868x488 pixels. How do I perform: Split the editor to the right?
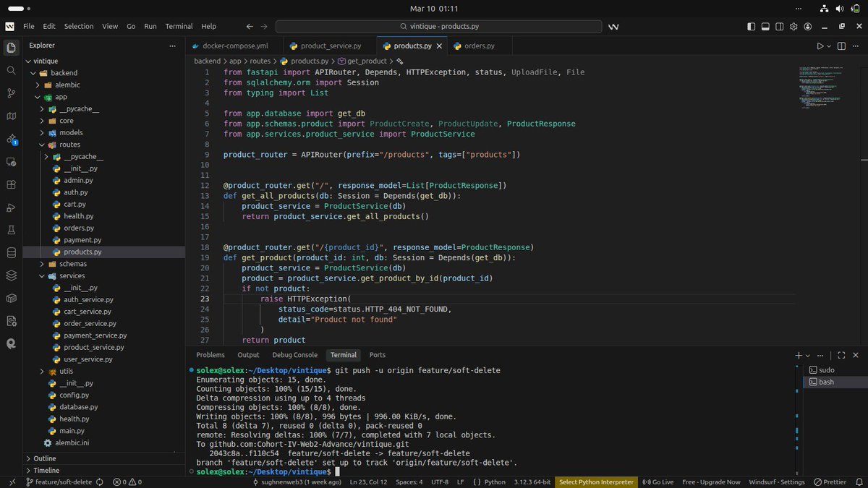point(841,46)
